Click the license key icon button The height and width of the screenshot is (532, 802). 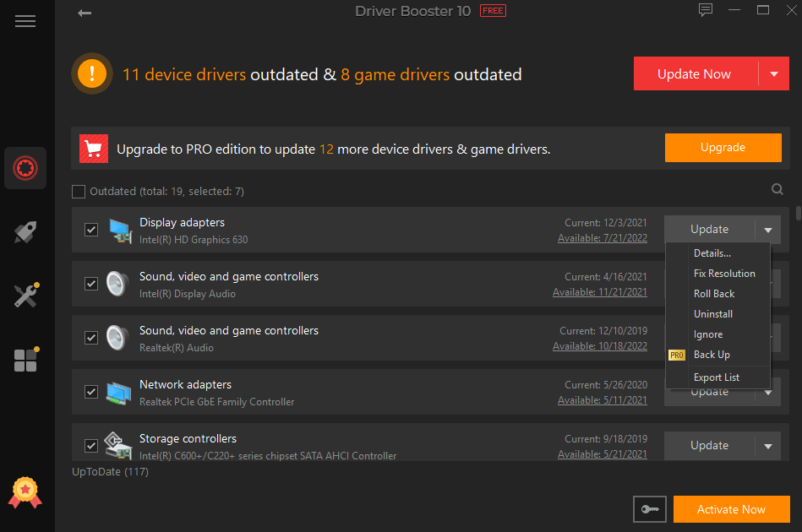pos(650,509)
